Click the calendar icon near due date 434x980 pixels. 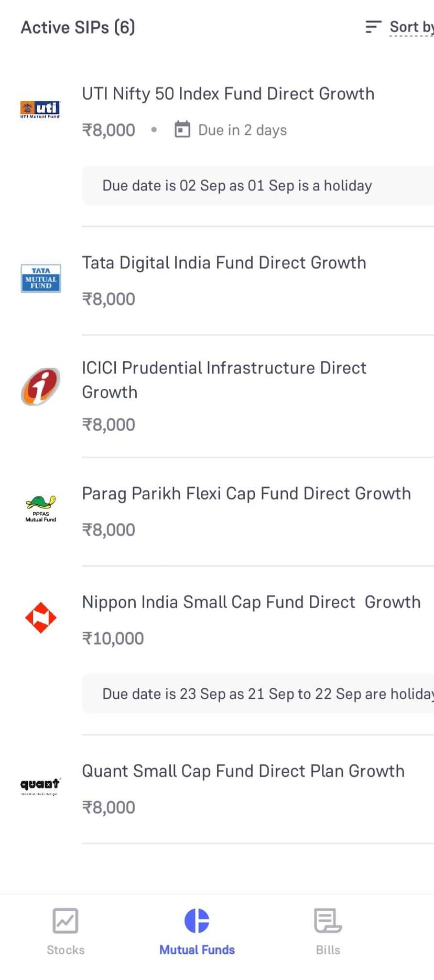tap(182, 129)
